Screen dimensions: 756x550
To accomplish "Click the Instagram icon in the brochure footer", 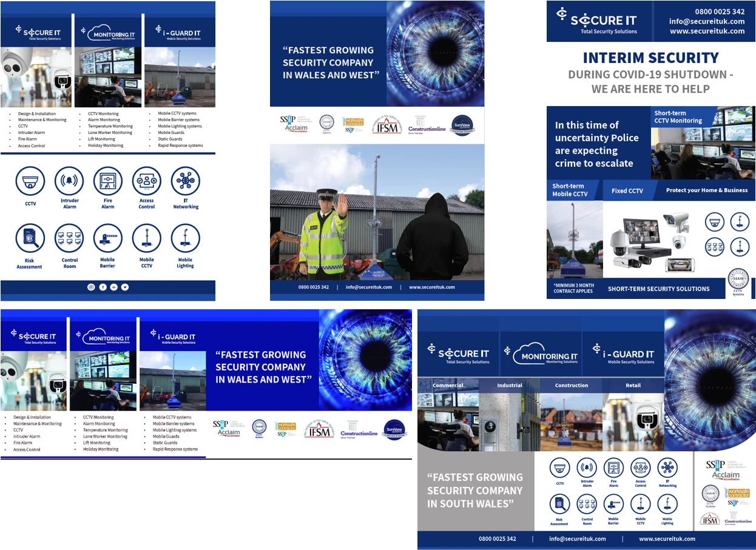I will [91, 287].
